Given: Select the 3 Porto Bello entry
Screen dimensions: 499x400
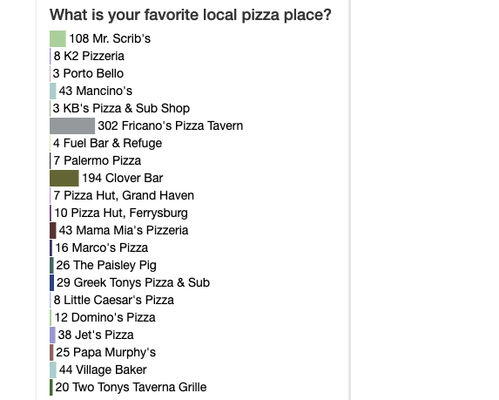Looking at the screenshot, I should 88,73.
